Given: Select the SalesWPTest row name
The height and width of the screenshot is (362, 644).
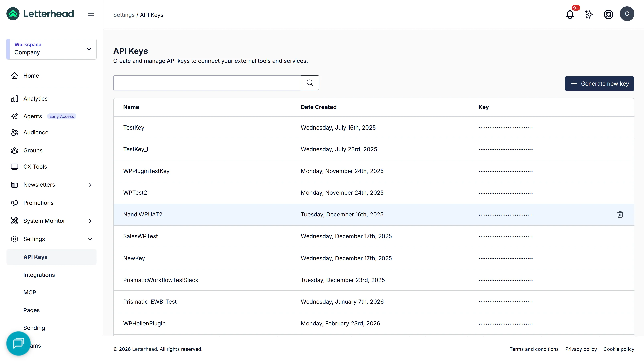Looking at the screenshot, I should 140,236.
